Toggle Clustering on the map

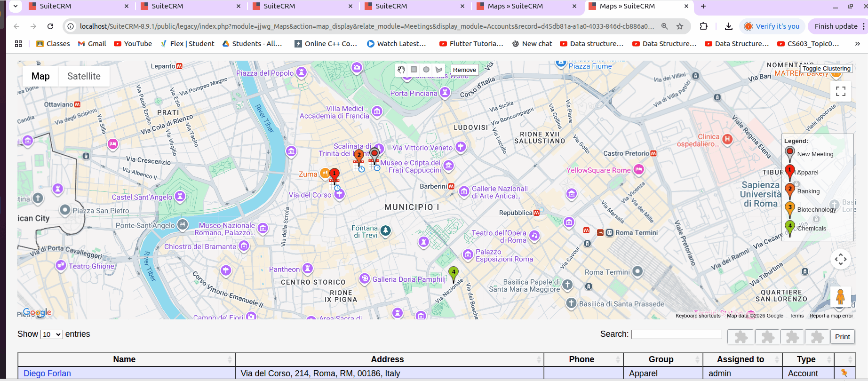click(x=826, y=69)
